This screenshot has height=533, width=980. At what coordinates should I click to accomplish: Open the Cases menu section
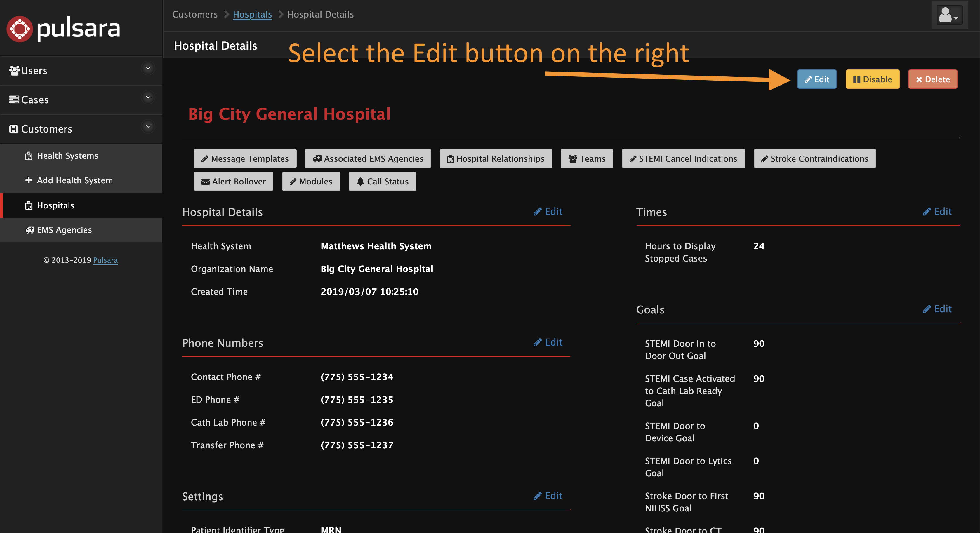tap(81, 100)
